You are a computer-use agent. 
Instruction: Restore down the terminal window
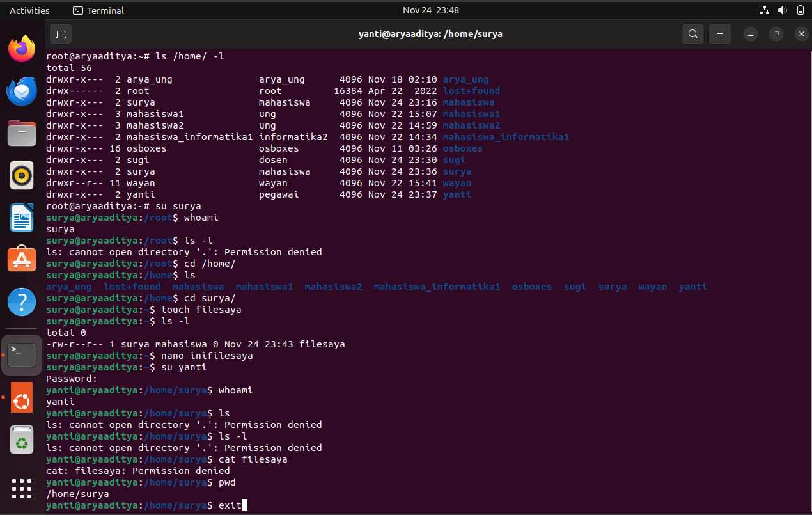click(x=776, y=34)
